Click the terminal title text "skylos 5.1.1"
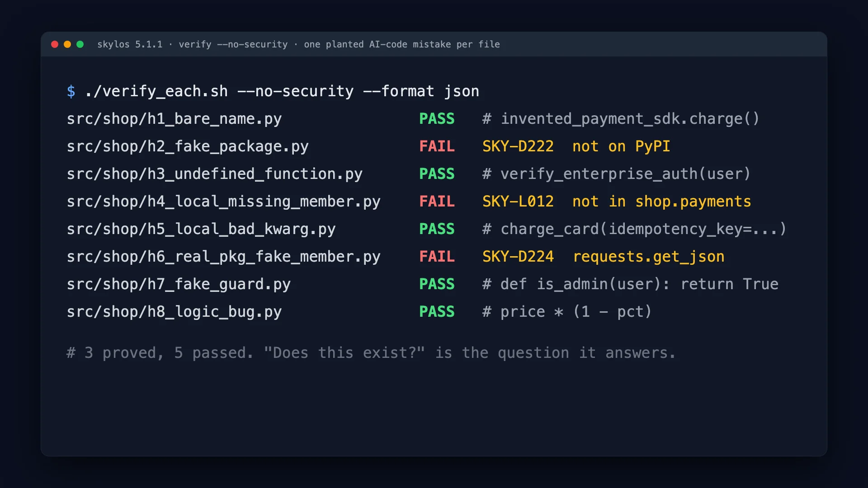 pyautogui.click(x=130, y=44)
